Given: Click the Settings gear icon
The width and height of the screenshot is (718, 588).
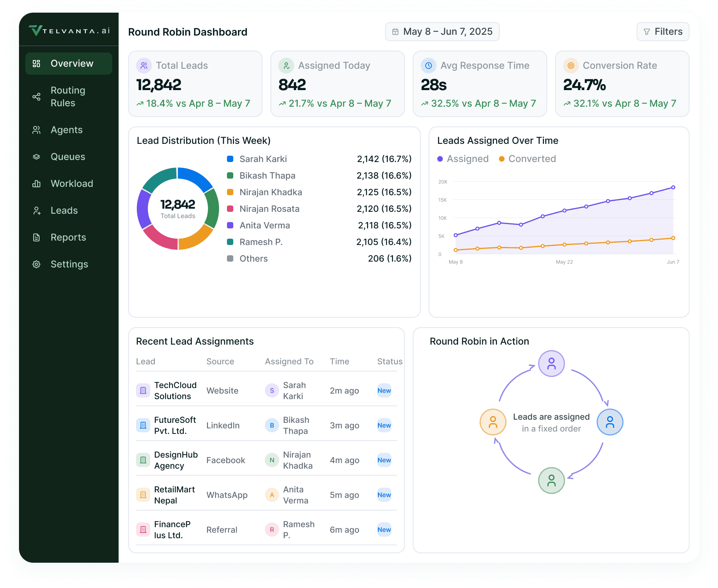Looking at the screenshot, I should pos(36,264).
